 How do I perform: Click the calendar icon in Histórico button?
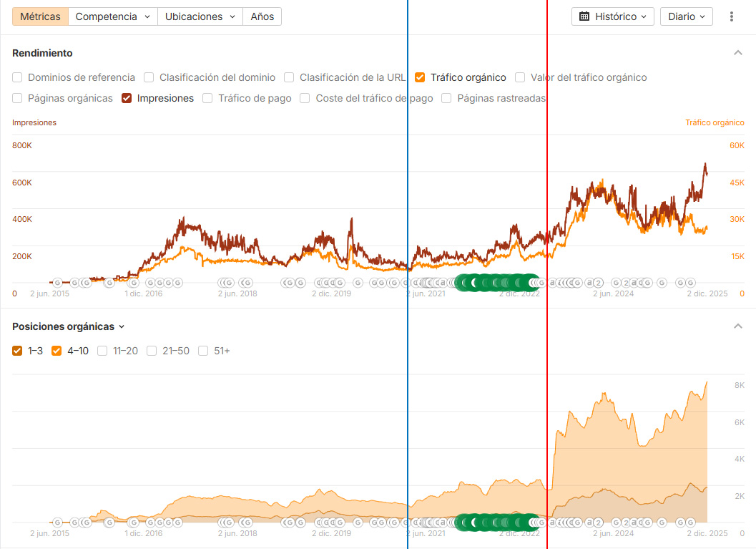click(584, 16)
